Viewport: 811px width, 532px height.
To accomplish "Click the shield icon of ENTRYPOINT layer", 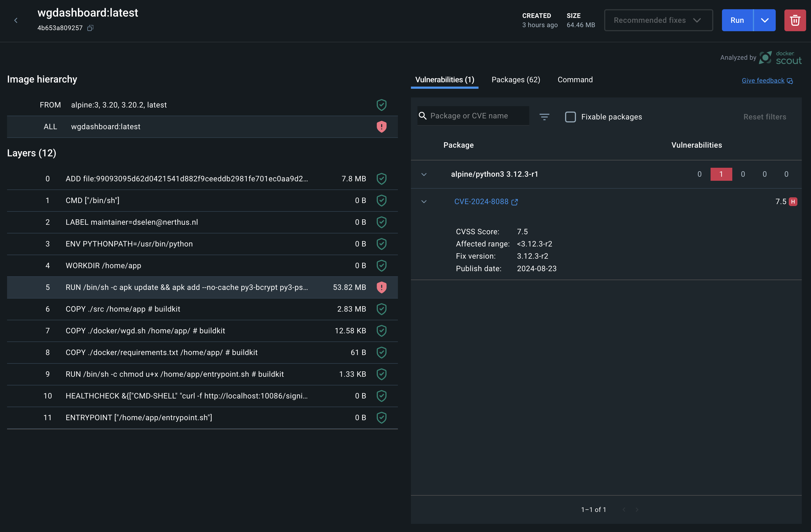I will click(x=381, y=417).
